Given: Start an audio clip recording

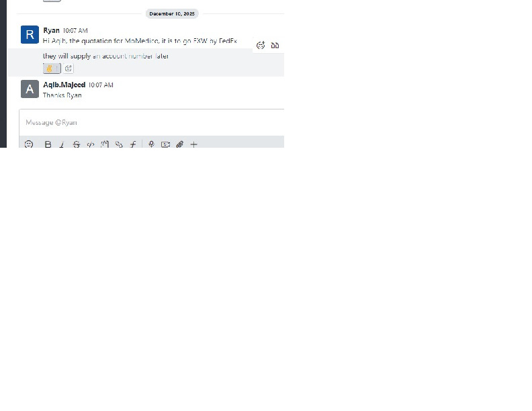Looking at the screenshot, I should click(151, 144).
